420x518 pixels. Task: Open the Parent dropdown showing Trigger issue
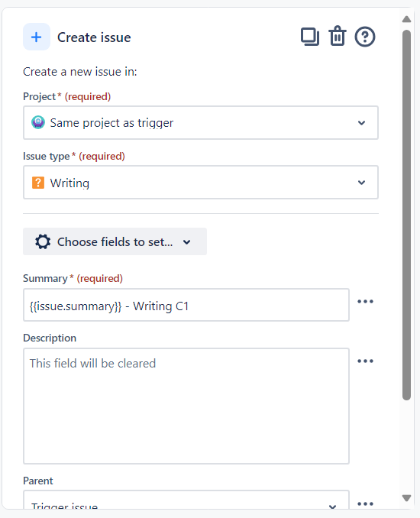[186, 500]
